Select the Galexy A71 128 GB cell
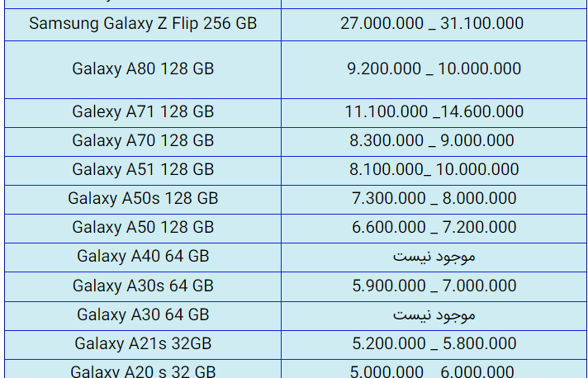This screenshot has width=588, height=378. pos(143,113)
